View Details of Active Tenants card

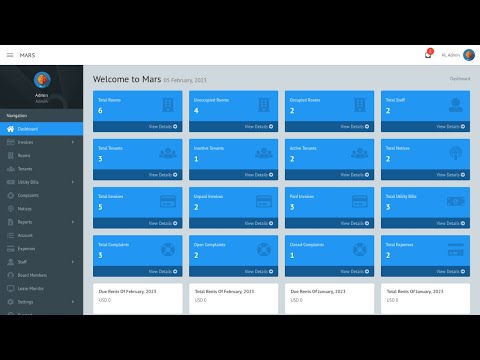[355, 175]
